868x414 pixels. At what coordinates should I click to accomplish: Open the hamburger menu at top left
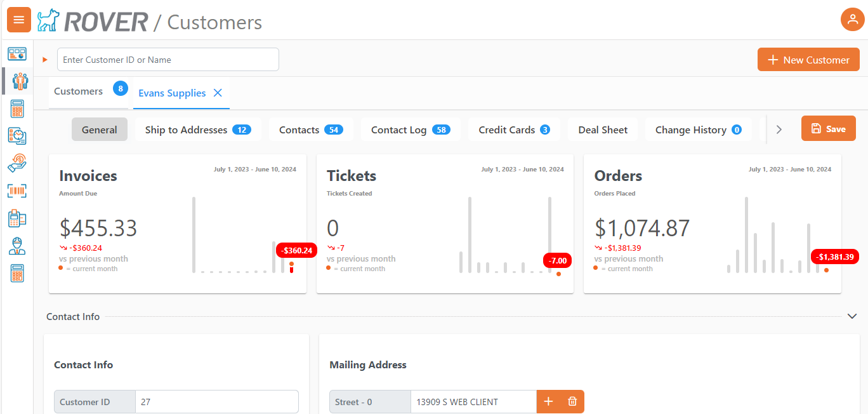18,20
